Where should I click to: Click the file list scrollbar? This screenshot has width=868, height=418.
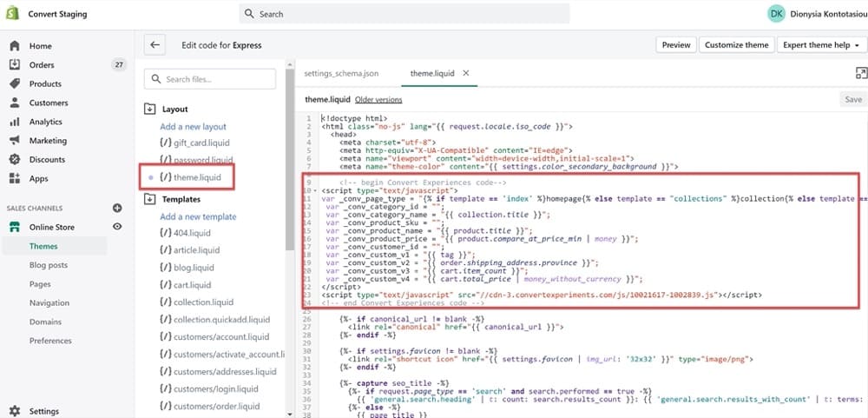(x=290, y=161)
